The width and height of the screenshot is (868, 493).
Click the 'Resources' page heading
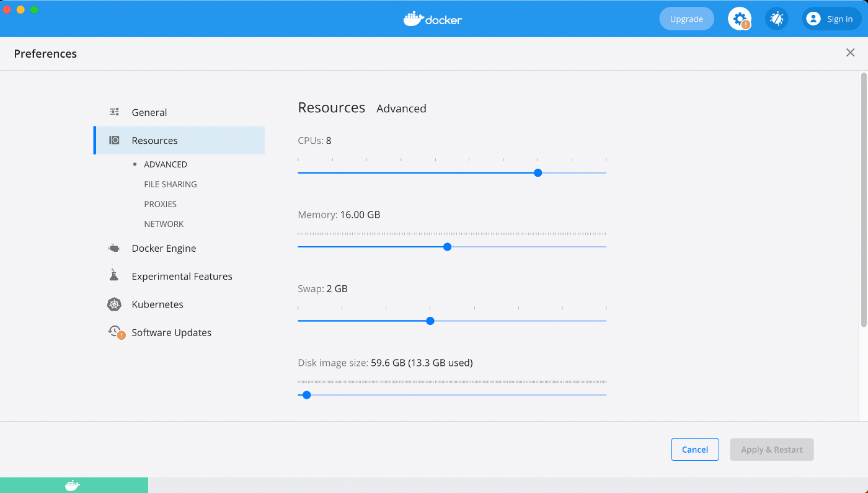[332, 107]
